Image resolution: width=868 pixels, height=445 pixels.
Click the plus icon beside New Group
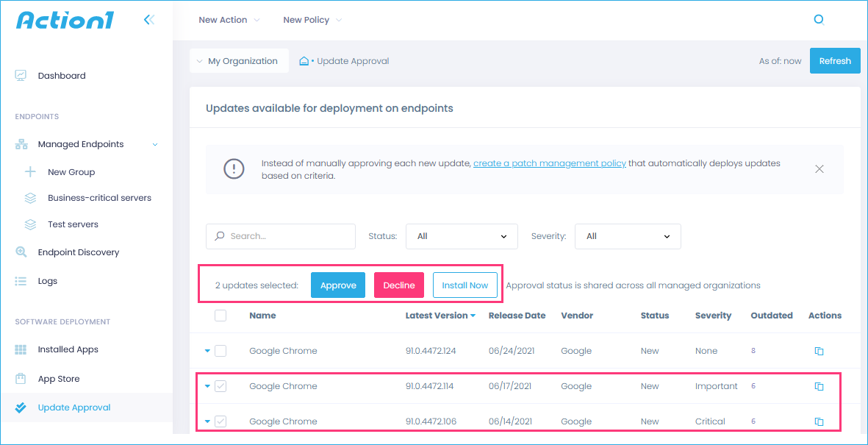click(x=30, y=172)
